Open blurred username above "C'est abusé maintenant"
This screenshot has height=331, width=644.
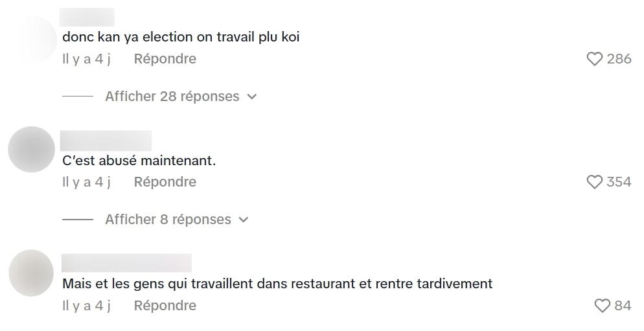[106, 141]
